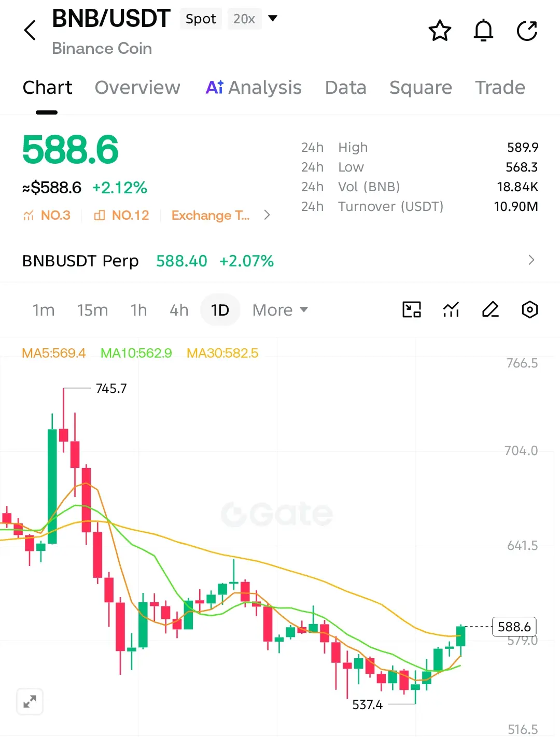Tap the 20x leverage badge
560x737 pixels.
tap(244, 19)
